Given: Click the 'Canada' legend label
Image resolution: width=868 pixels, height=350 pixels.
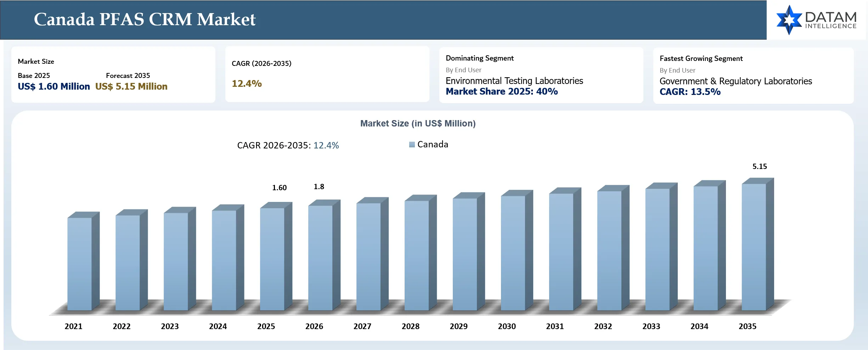Looking at the screenshot, I should pyautogui.click(x=433, y=145).
